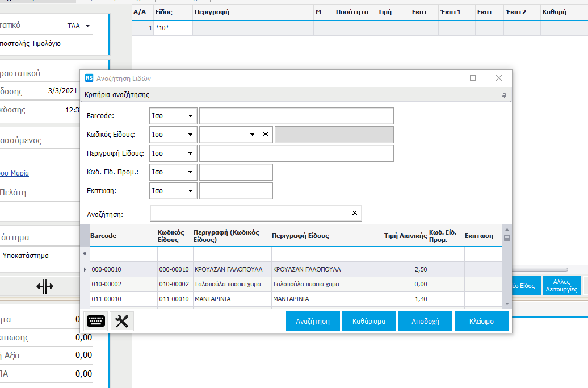
Task: Click the Αποδοχή accept button
Action: click(x=425, y=321)
